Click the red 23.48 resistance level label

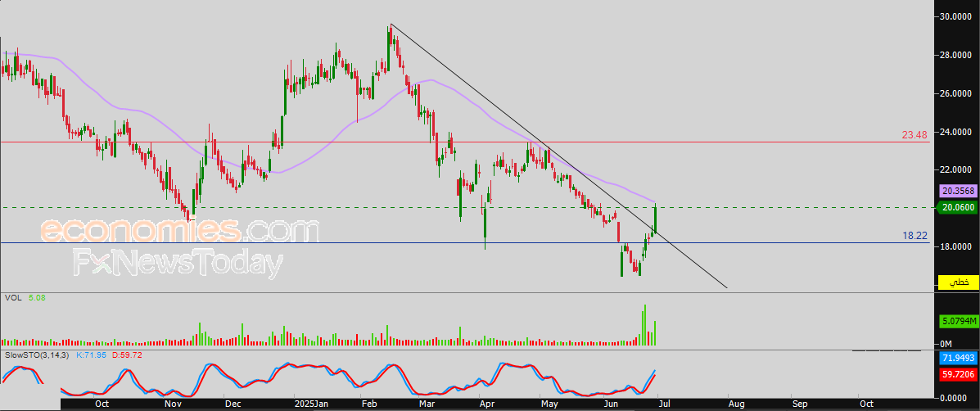(915, 134)
